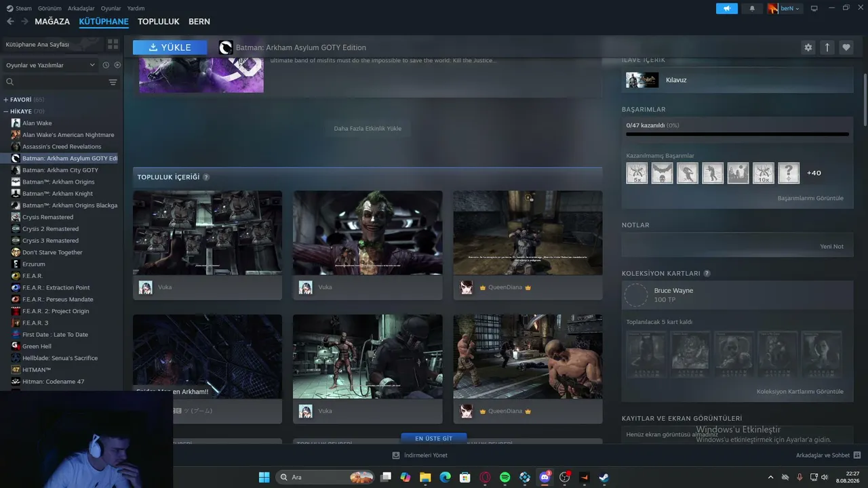Add game to favorites with heart icon
The image size is (868, 488).
pyautogui.click(x=846, y=47)
